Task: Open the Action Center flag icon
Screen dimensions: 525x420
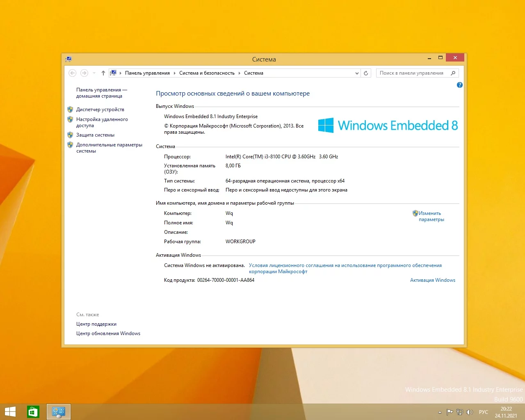Action: click(x=450, y=412)
